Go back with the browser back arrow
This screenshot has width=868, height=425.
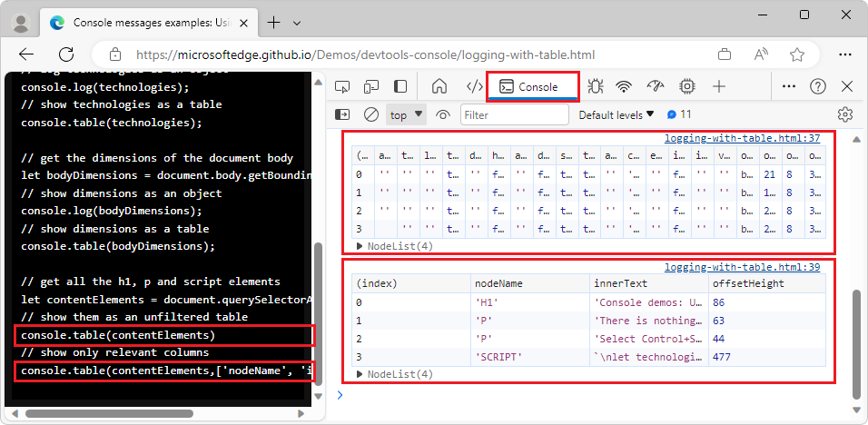[x=26, y=54]
